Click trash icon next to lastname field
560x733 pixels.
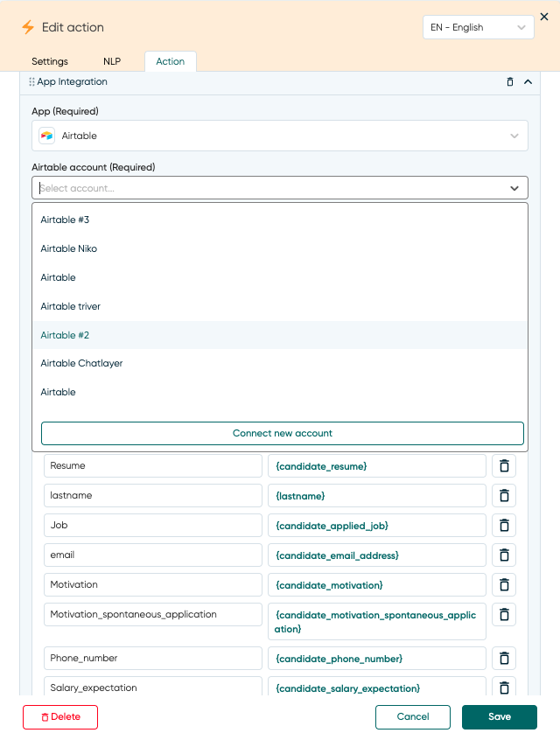click(x=504, y=496)
